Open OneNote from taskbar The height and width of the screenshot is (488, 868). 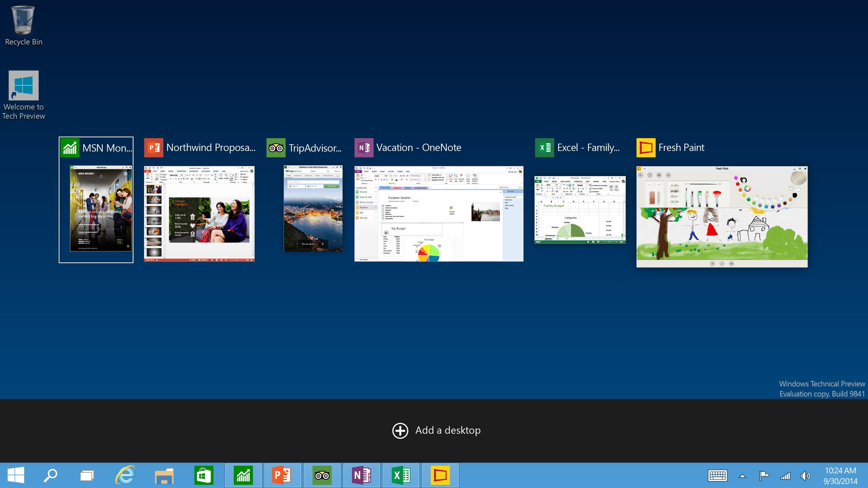tap(362, 475)
